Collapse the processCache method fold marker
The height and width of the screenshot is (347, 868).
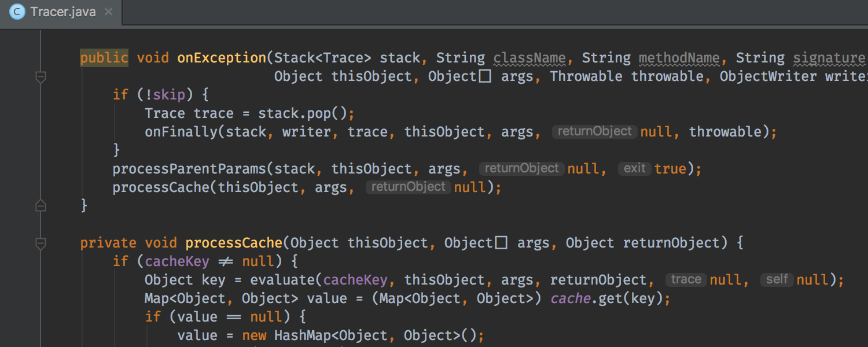point(41,243)
